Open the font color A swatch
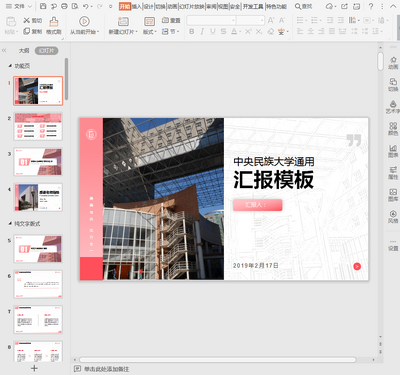The width and height of the screenshot is (400, 375). pos(234,31)
